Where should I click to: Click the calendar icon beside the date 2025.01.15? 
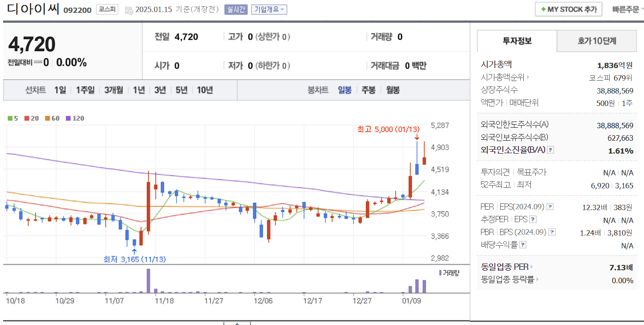tap(129, 9)
